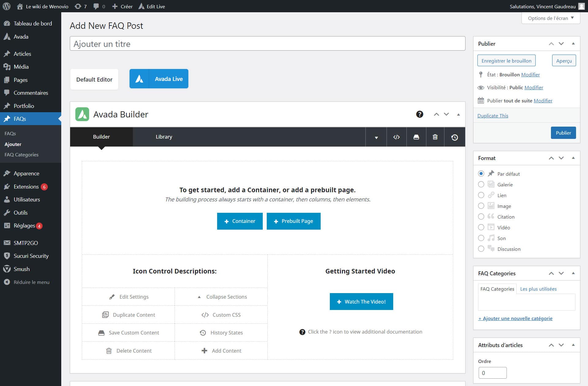Launch Avada Live editor button

click(159, 79)
